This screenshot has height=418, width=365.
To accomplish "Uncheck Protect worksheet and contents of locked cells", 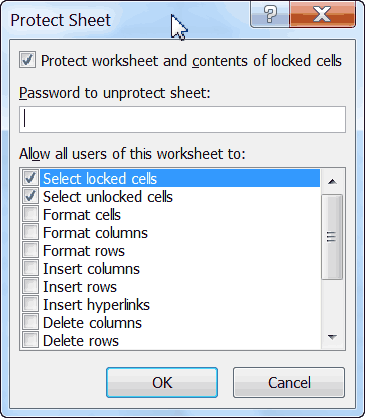I will (27, 60).
